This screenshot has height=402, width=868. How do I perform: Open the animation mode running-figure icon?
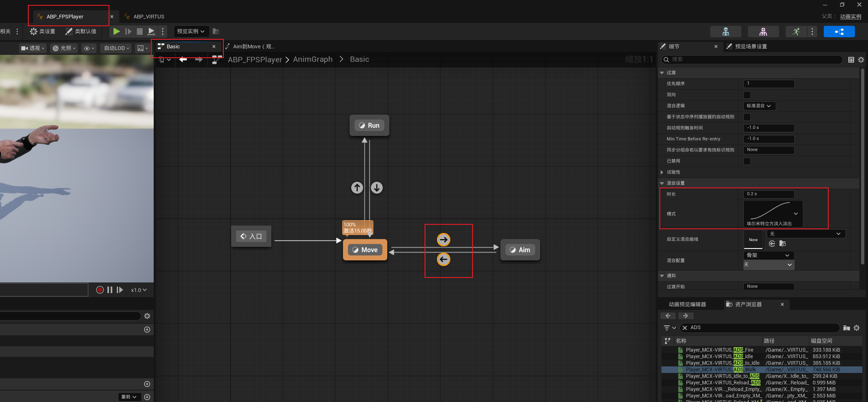(796, 32)
